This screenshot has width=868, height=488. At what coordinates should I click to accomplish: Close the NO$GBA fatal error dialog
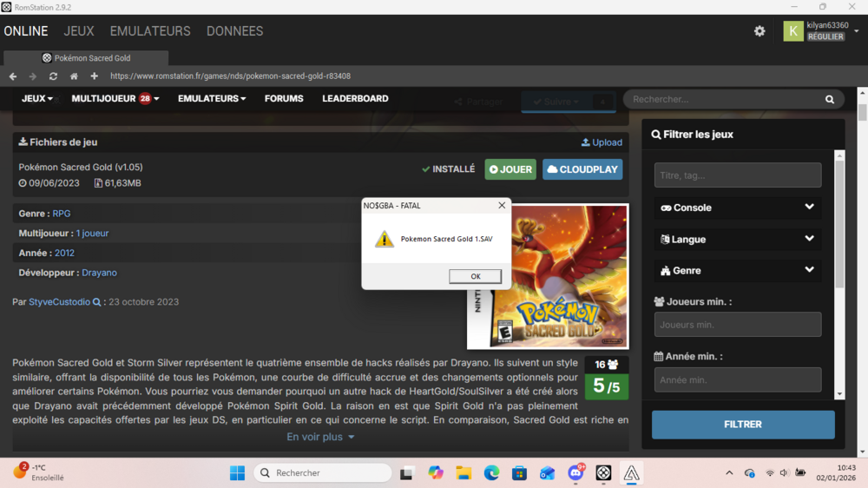(x=502, y=206)
